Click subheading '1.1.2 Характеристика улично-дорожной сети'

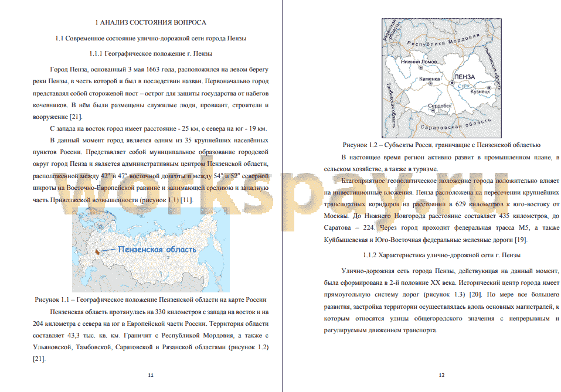[441, 255]
